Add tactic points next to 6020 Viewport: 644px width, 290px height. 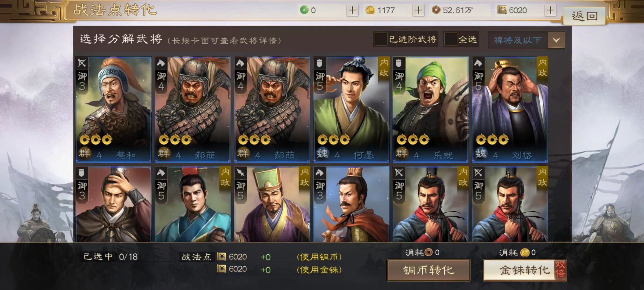(x=550, y=10)
